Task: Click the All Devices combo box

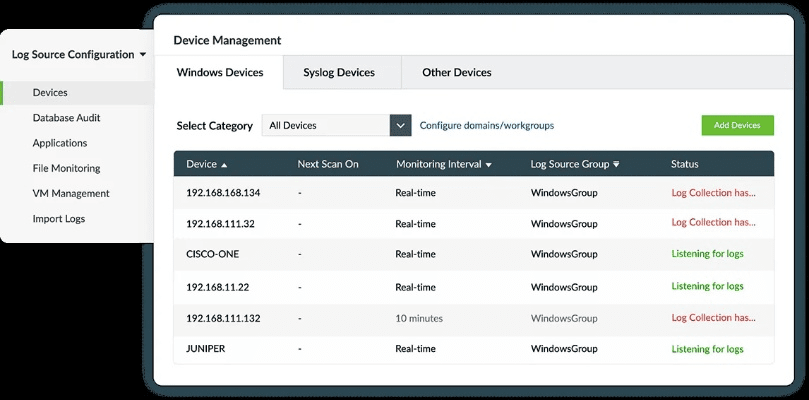Action: (x=326, y=125)
